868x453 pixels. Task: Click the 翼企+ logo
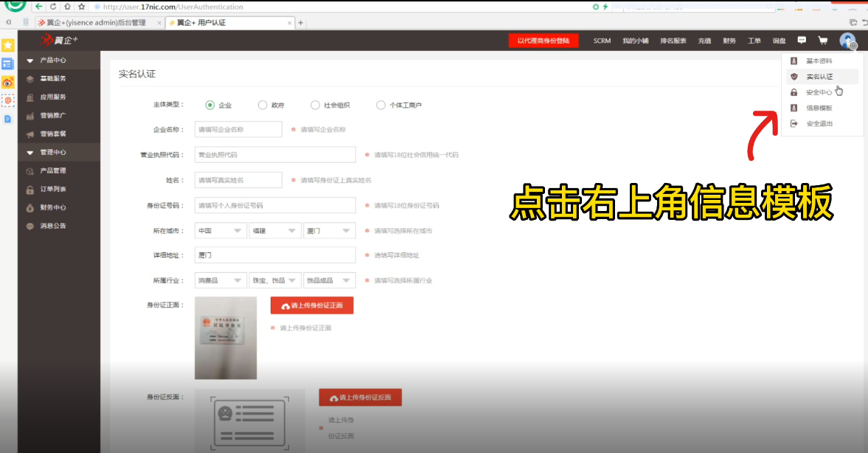click(x=59, y=41)
